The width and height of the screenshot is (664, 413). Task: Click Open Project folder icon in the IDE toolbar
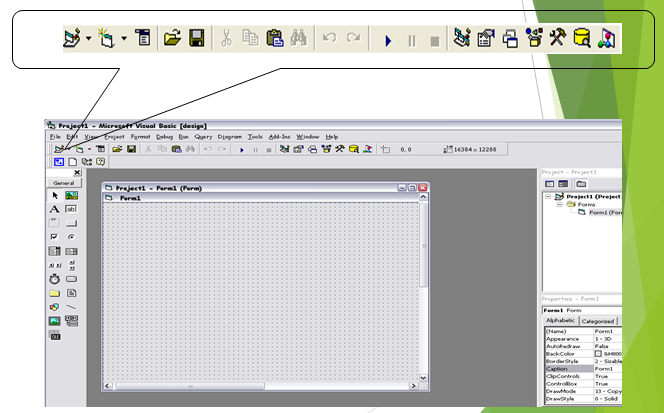(117, 149)
